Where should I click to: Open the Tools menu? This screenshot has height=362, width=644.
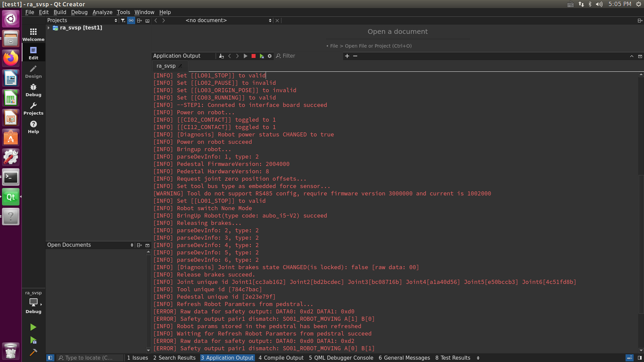[123, 12]
